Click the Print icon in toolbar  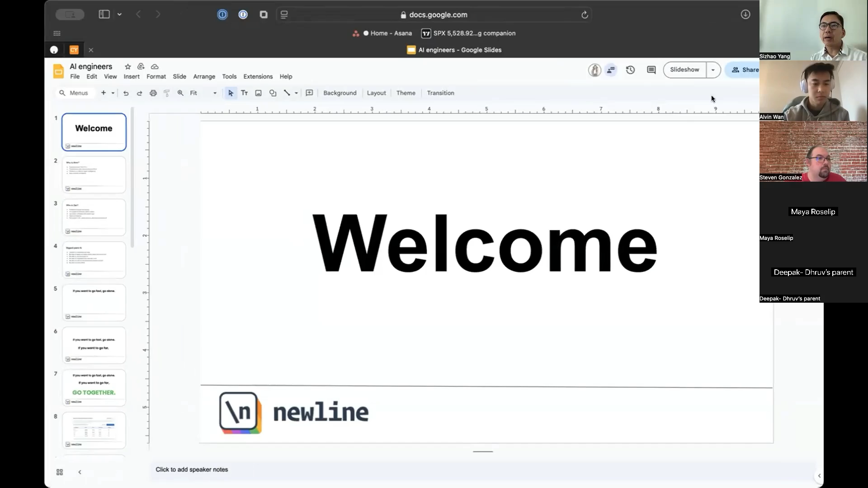(x=153, y=92)
